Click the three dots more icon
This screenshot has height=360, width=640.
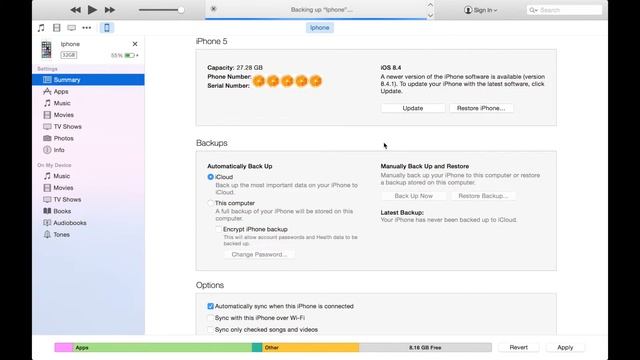(87, 28)
